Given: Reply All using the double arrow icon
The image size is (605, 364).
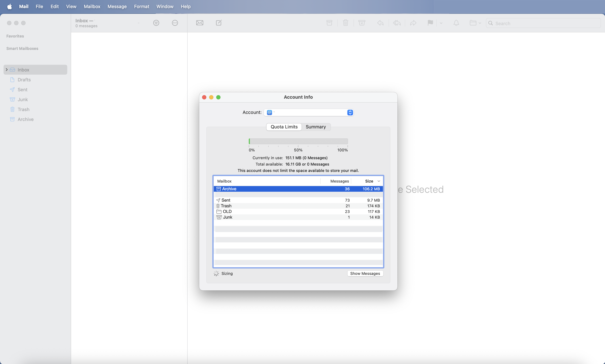Looking at the screenshot, I should [x=397, y=23].
